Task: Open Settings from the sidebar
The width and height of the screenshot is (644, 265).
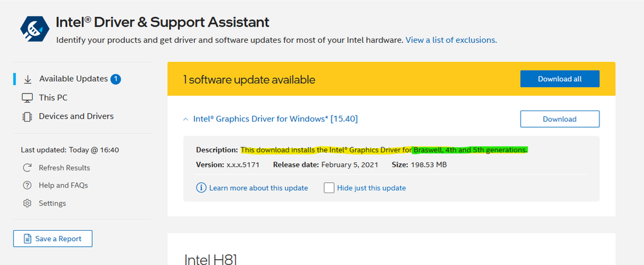Action: (52, 204)
